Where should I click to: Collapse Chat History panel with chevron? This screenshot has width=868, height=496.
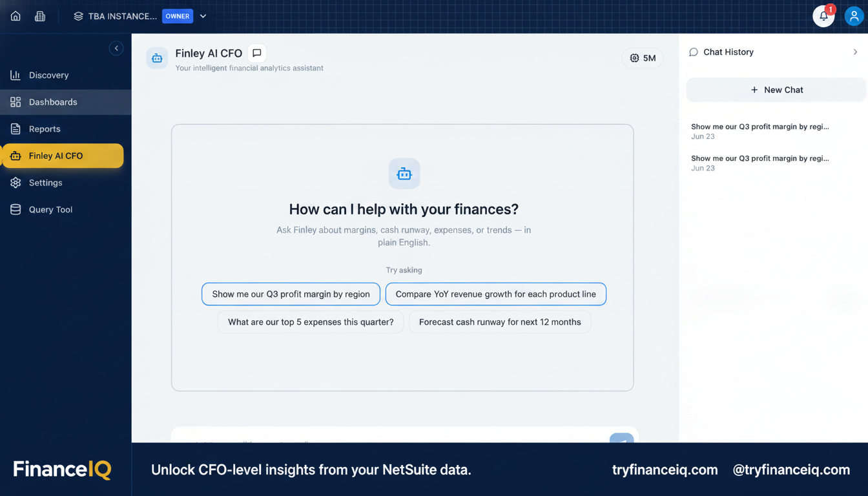pyautogui.click(x=855, y=52)
